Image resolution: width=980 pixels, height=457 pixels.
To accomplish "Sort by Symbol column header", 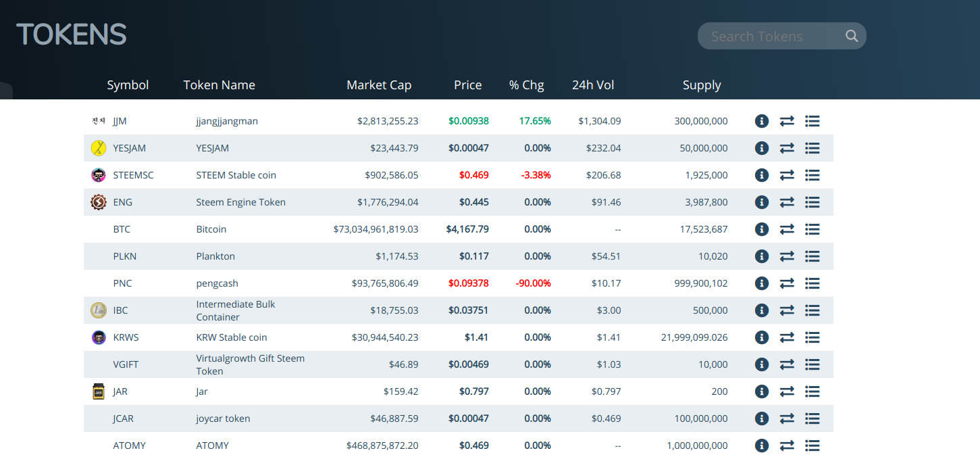I will pos(128,85).
